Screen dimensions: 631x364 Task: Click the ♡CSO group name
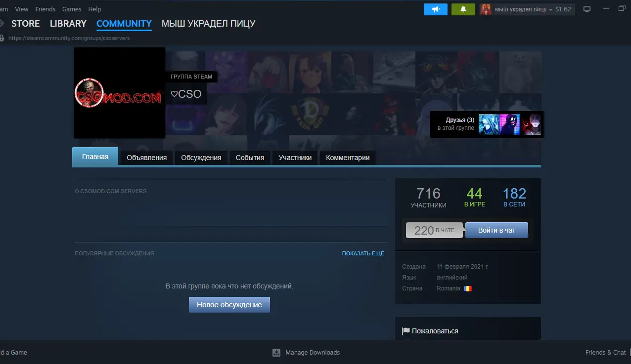click(x=186, y=94)
